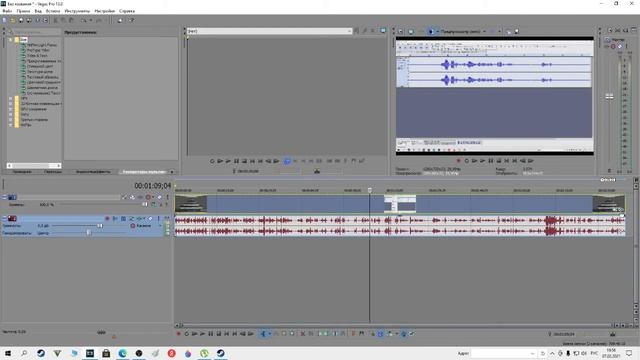Toggle Solo exclamation button on audio track
The image size is (640, 360).
point(159,219)
